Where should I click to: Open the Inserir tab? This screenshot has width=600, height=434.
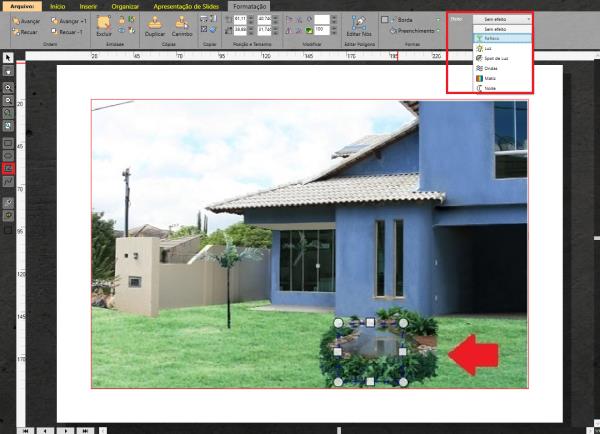(88, 6)
